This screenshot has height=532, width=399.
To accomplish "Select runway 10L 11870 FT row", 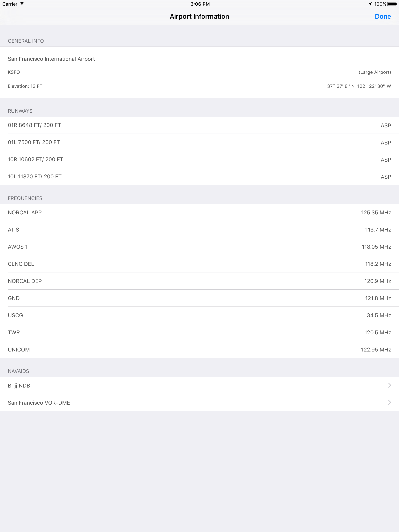I will click(199, 177).
